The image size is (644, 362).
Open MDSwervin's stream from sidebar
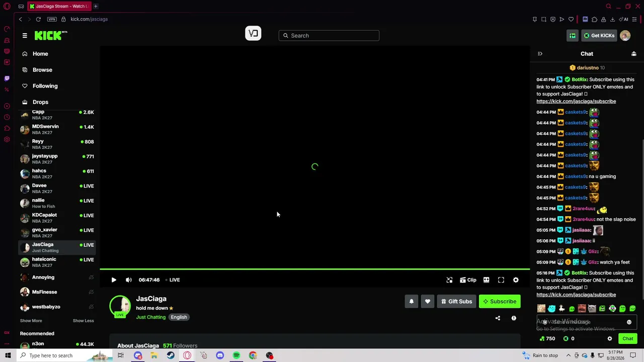[57, 129]
